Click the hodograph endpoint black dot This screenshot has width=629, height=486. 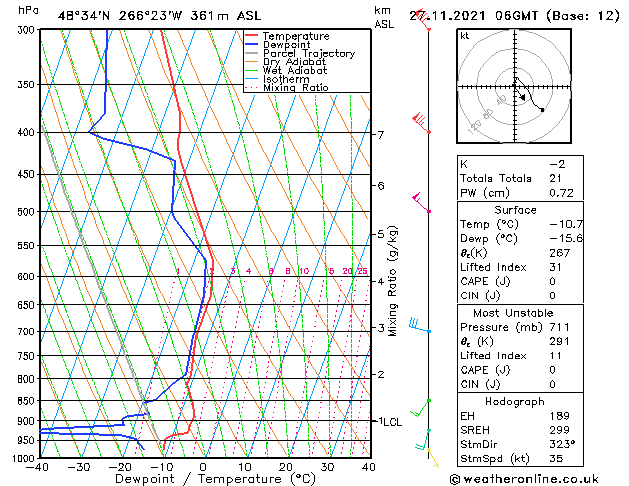(x=542, y=109)
